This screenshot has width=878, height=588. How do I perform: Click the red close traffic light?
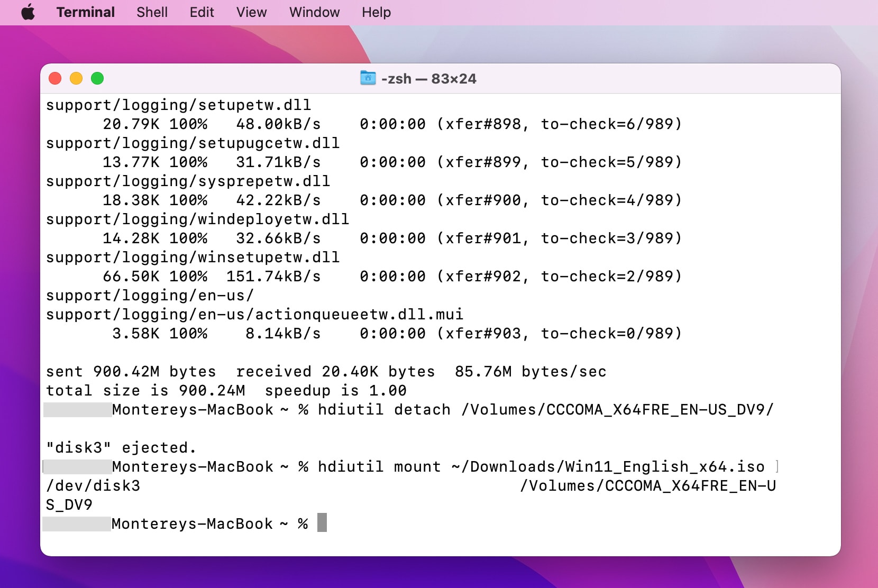(55, 78)
